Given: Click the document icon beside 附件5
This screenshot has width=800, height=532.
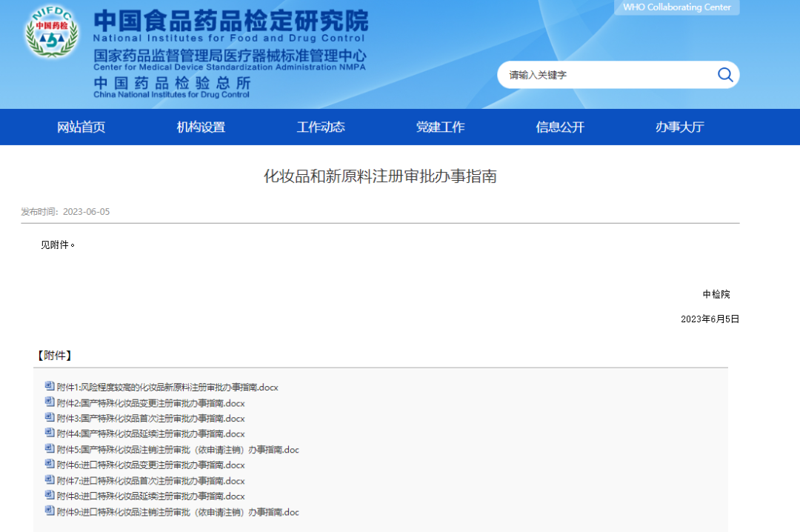Looking at the screenshot, I should (x=50, y=448).
